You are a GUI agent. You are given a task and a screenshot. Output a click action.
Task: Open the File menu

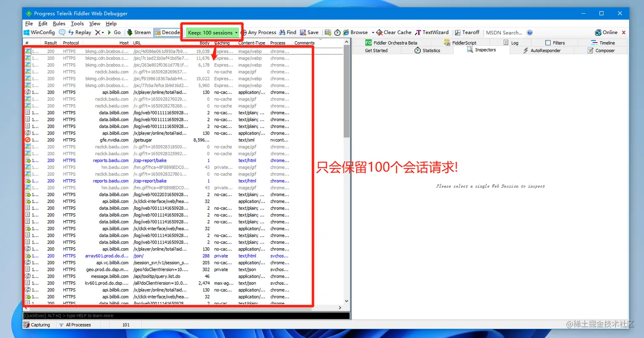29,23
